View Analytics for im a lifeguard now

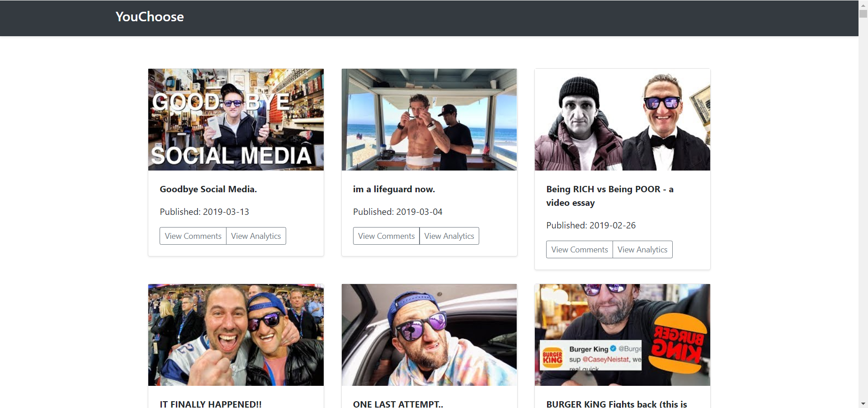(449, 236)
